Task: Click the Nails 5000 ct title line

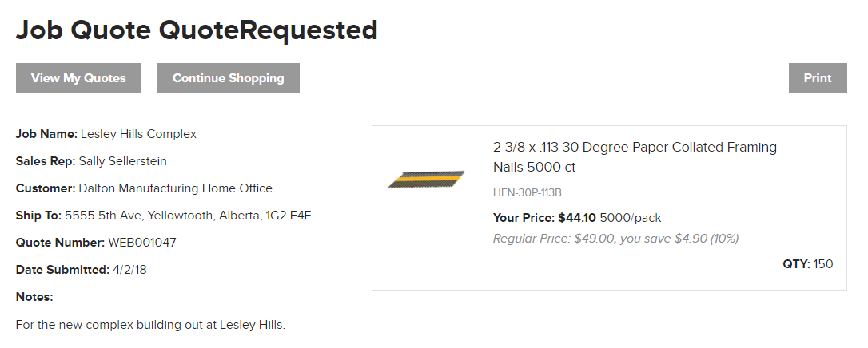Action: tap(534, 167)
